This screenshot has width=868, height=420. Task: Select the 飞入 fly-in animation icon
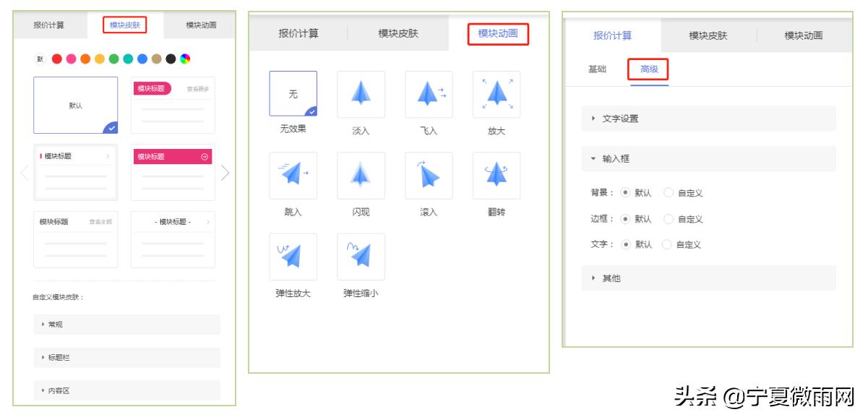[429, 94]
